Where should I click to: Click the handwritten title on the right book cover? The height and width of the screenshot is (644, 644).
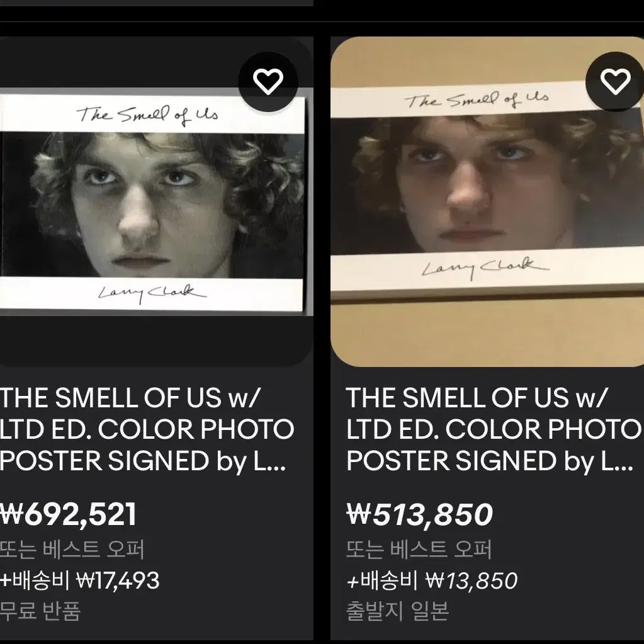tap(477, 100)
